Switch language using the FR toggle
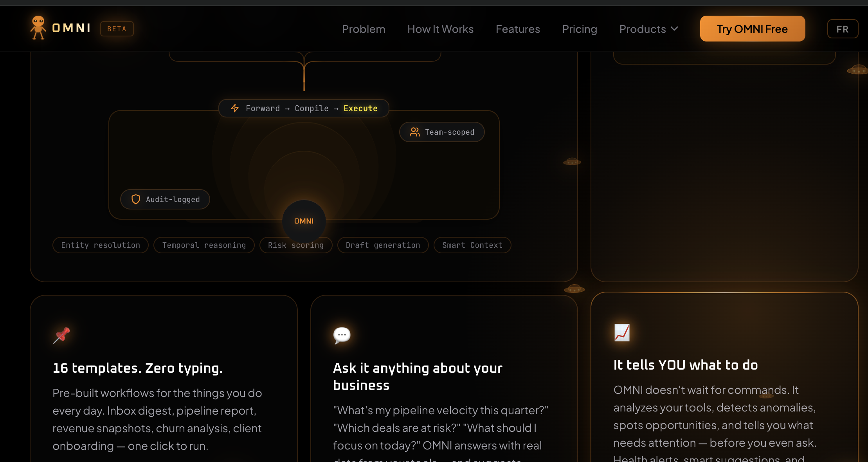Screen dimensions: 868x462 pos(843,29)
